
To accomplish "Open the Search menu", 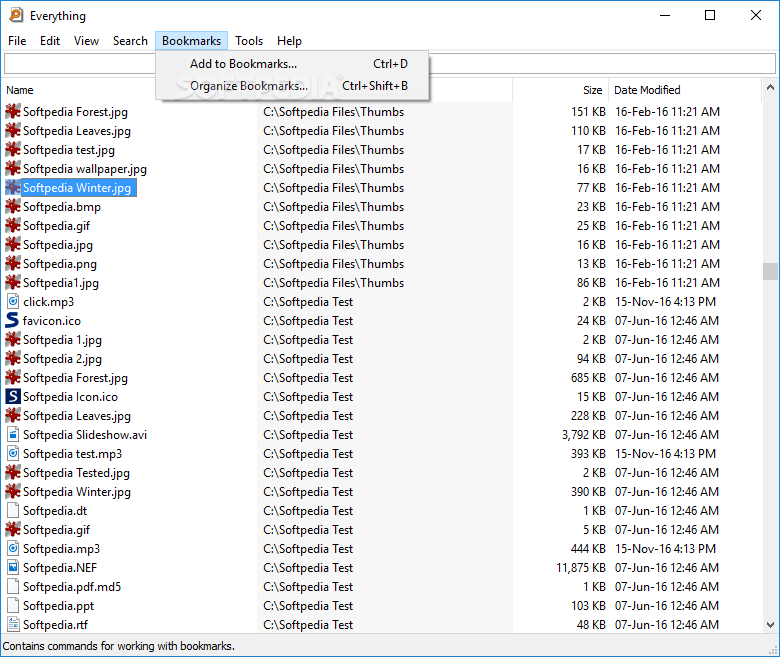I will [x=130, y=41].
